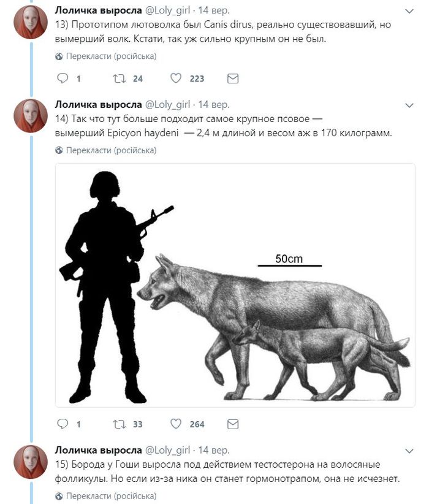Image resolution: width=429 pixels, height=504 pixels.
Task: Reply to tweet 13 about Canis dirus
Action: pos(63,78)
